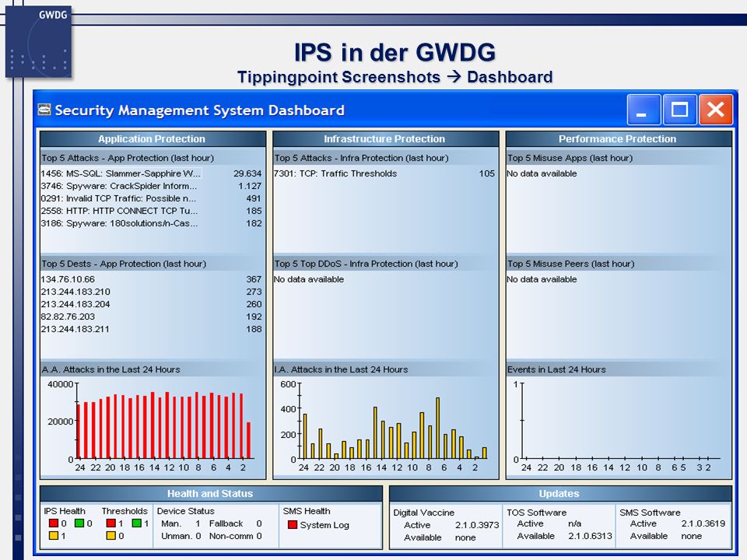Click the red A.A. Attacks bar chart
The image size is (747, 560).
click(x=153, y=425)
